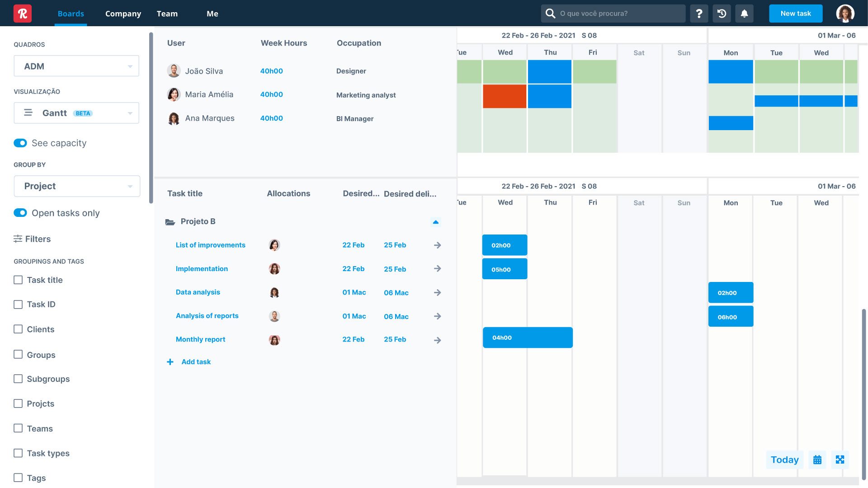Viewport: 868px width, 488px height.
Task: Open the ADM quadros dropdown
Action: pyautogui.click(x=76, y=66)
